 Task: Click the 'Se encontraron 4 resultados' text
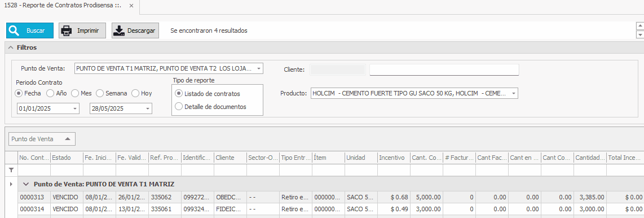click(x=209, y=30)
